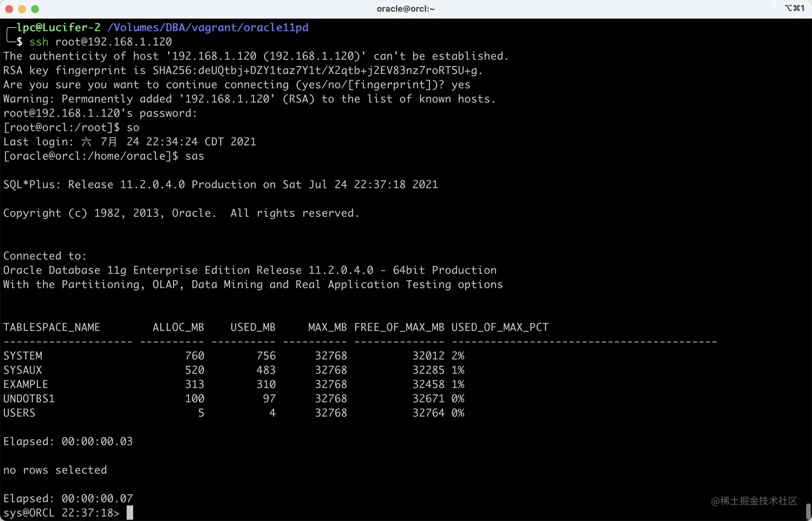Click the USERS tablespace name

19,413
